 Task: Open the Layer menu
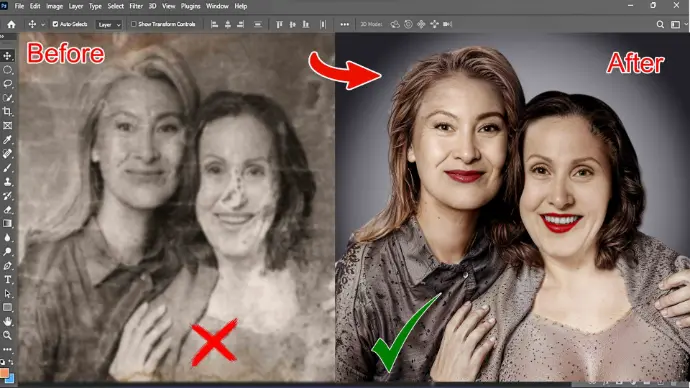click(x=76, y=6)
